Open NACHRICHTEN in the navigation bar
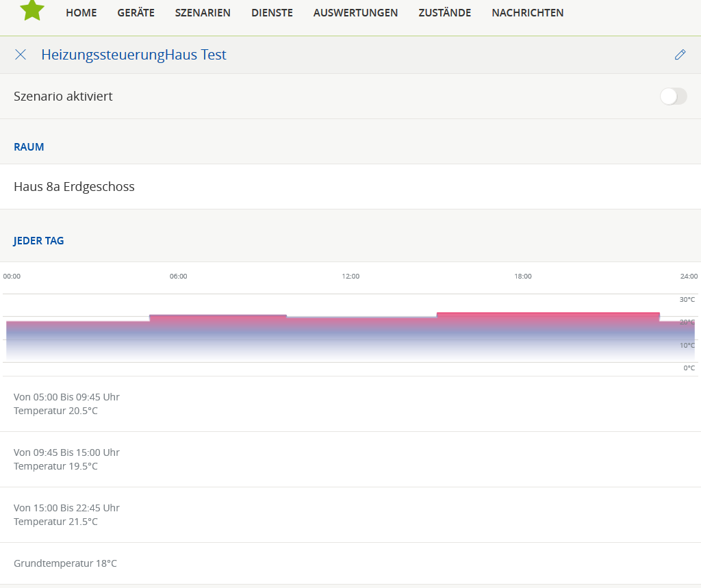701x588 pixels. [x=527, y=13]
